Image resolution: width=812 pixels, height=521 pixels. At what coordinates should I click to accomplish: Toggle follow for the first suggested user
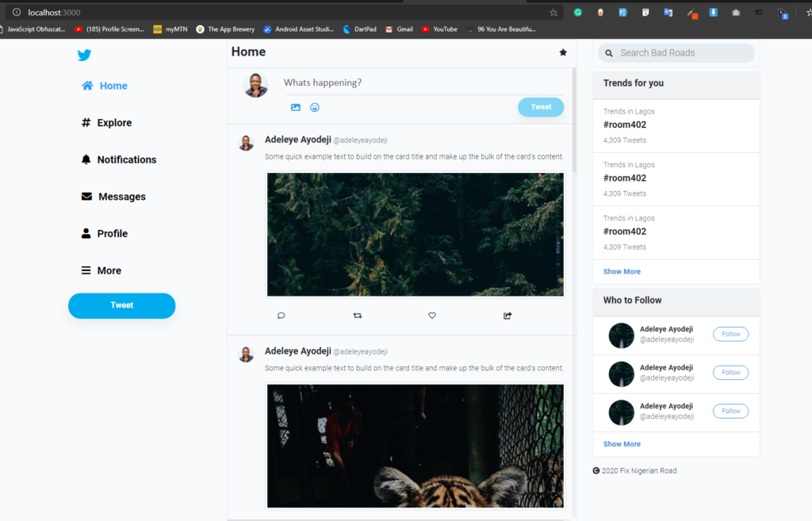(x=730, y=334)
